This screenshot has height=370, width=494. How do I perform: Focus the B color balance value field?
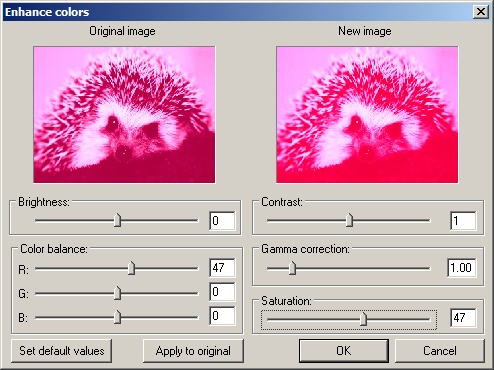point(222,316)
